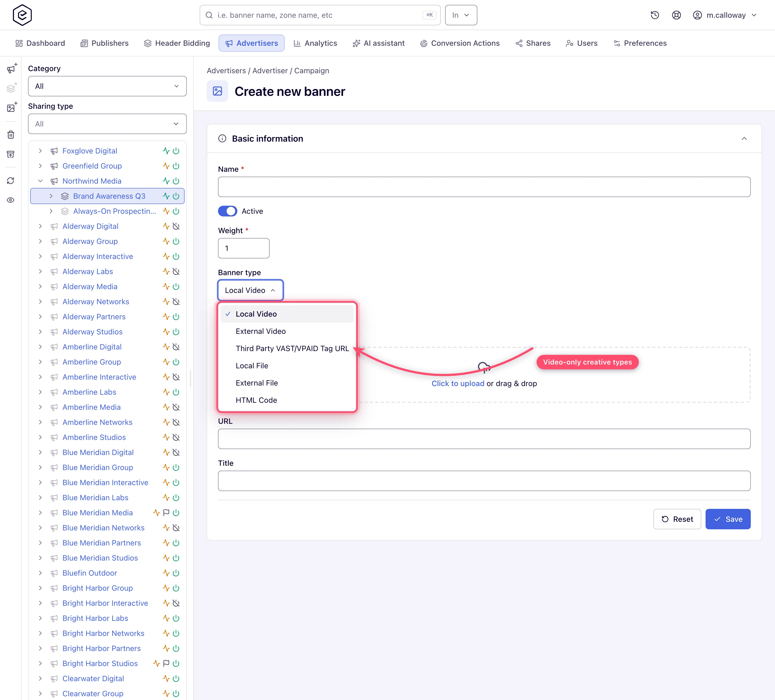Select External Video banner type option
The image size is (775, 700).
pyautogui.click(x=287, y=331)
